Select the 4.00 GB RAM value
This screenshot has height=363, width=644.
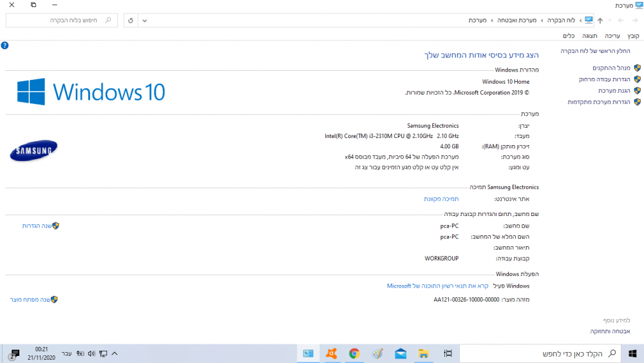point(450,146)
